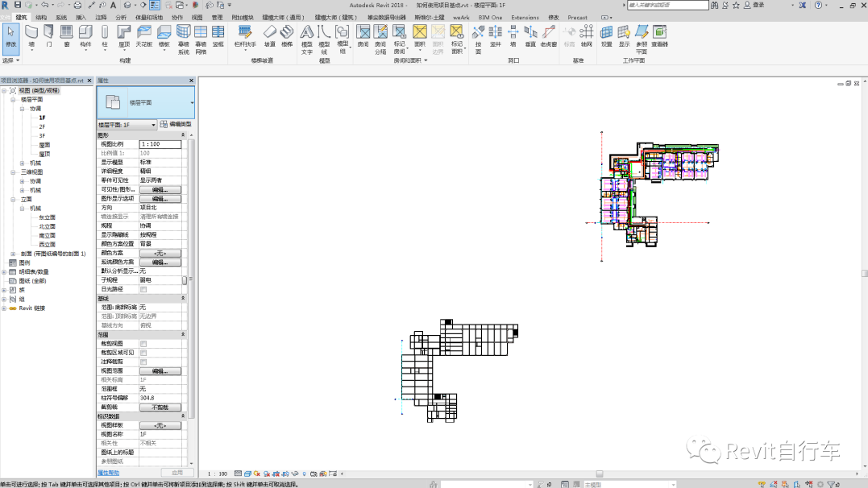Toggle the 裁剪区域可见 checkbox
The image size is (868, 488).
pos(143,353)
